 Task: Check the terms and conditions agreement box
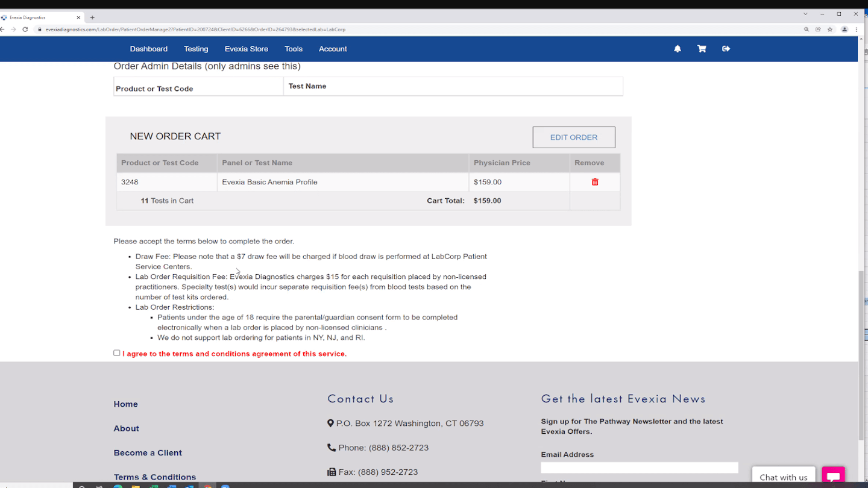117,353
